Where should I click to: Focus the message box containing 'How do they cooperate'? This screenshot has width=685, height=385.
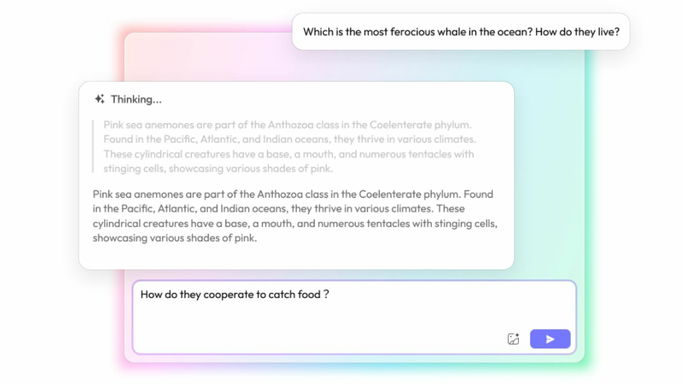click(x=354, y=317)
